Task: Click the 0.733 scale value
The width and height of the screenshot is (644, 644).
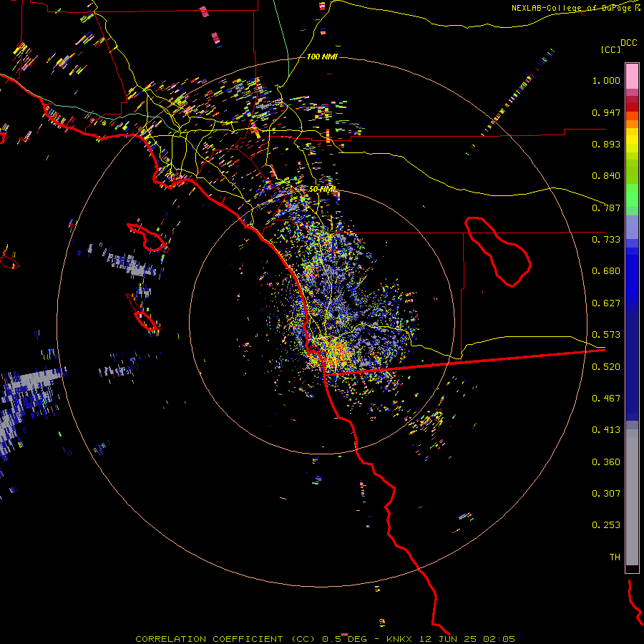Action: click(x=606, y=240)
